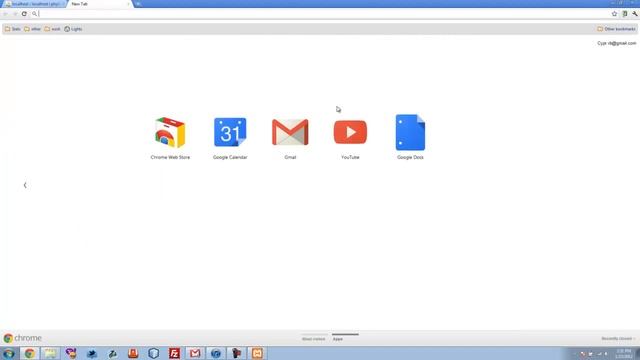This screenshot has height=360, width=640.
Task: Open the FileZilla taskbar icon
Action: tap(174, 353)
